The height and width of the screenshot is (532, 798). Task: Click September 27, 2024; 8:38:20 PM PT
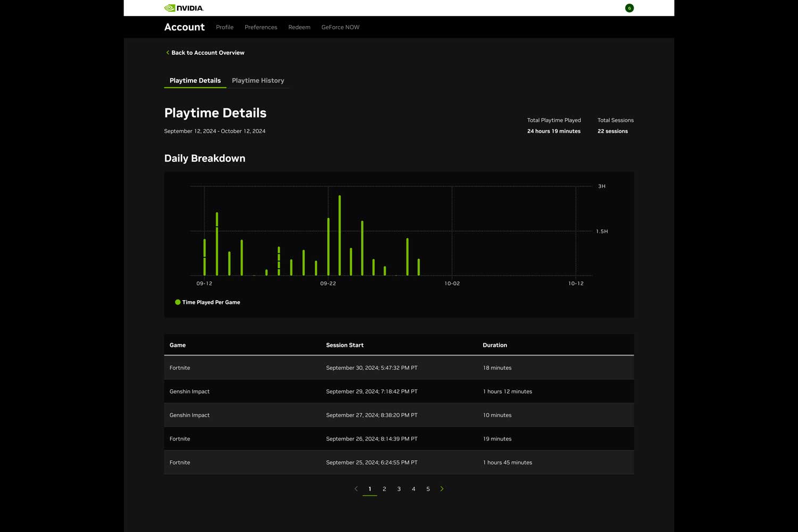372,415
